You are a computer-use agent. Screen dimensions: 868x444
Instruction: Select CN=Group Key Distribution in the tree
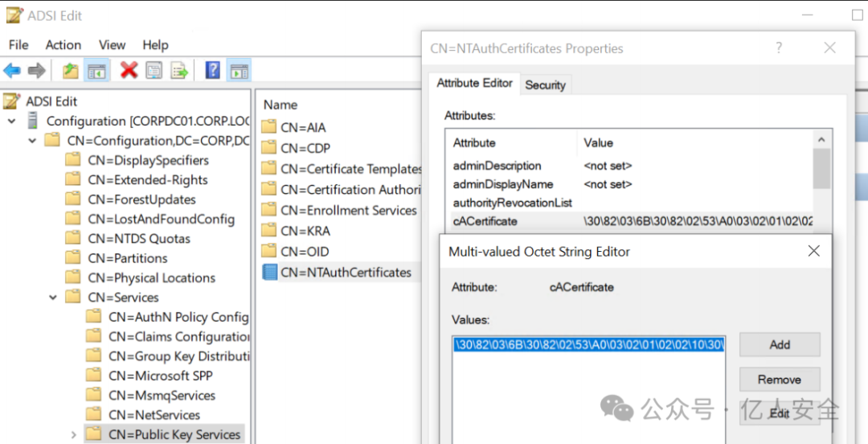pos(178,356)
